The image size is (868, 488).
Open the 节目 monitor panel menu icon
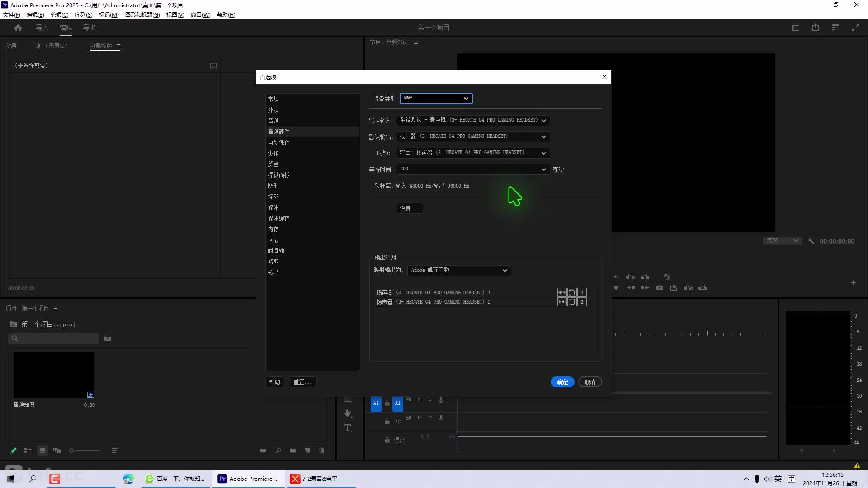[416, 42]
